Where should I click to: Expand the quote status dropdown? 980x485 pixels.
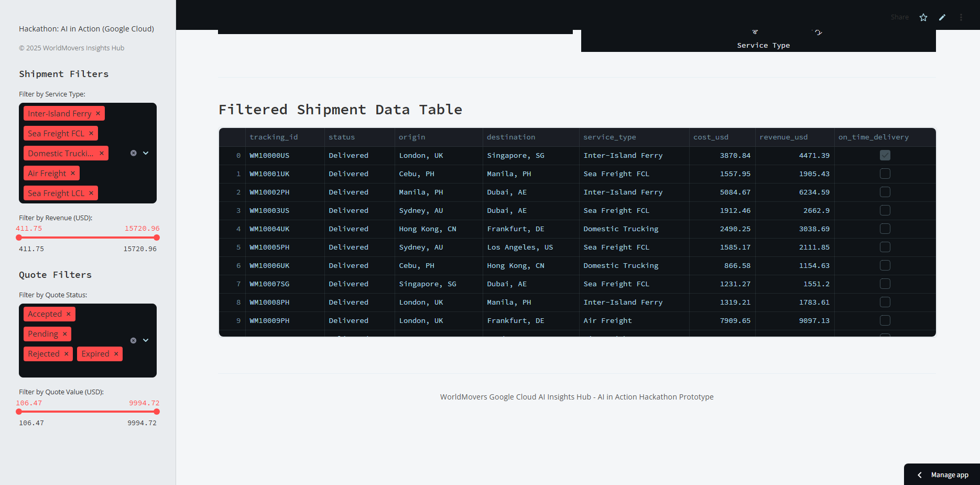pos(146,340)
